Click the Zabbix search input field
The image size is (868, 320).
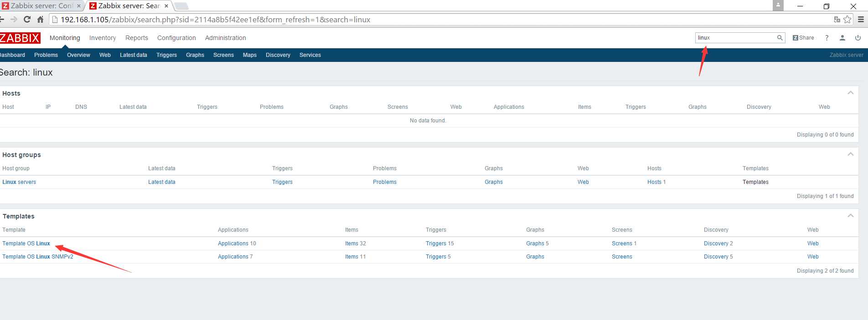point(735,38)
